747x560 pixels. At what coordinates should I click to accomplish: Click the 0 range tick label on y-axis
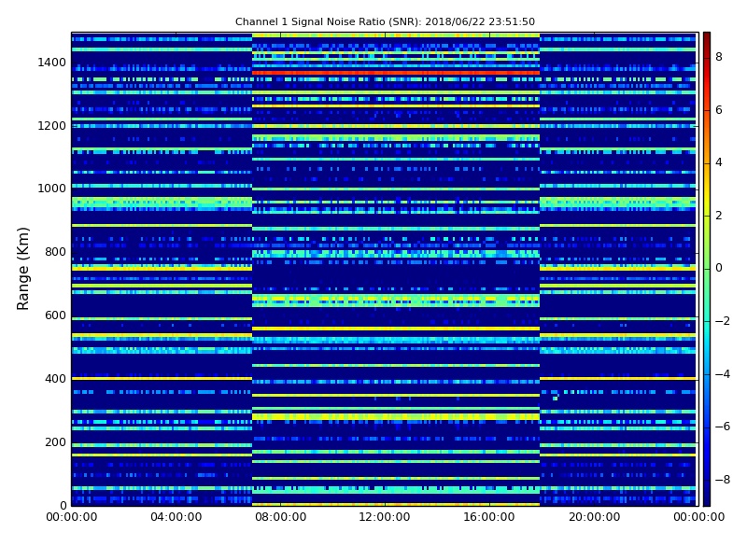[x=63, y=505]
